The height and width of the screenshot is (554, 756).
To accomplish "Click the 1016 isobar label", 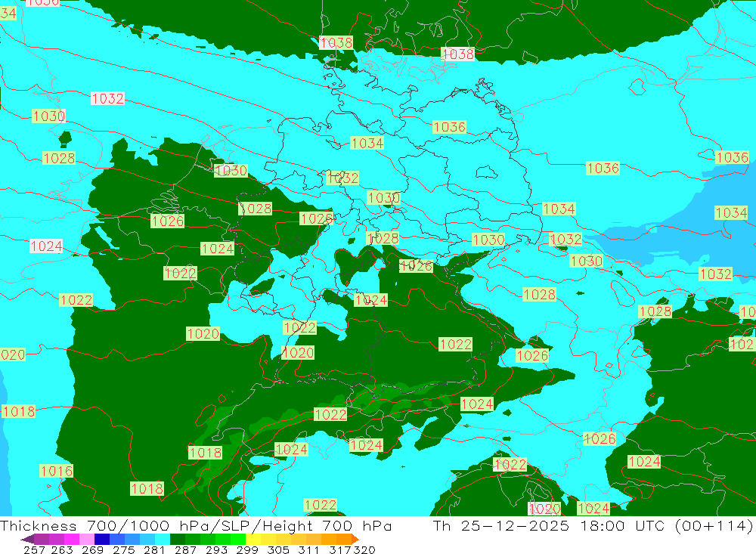I will (57, 471).
